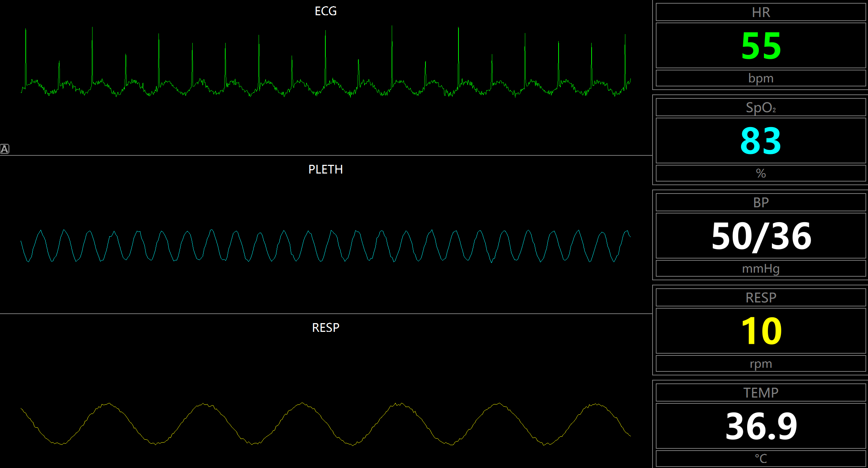Click the RESP header in vitals panel
The width and height of the screenshot is (868, 468).
point(761,298)
